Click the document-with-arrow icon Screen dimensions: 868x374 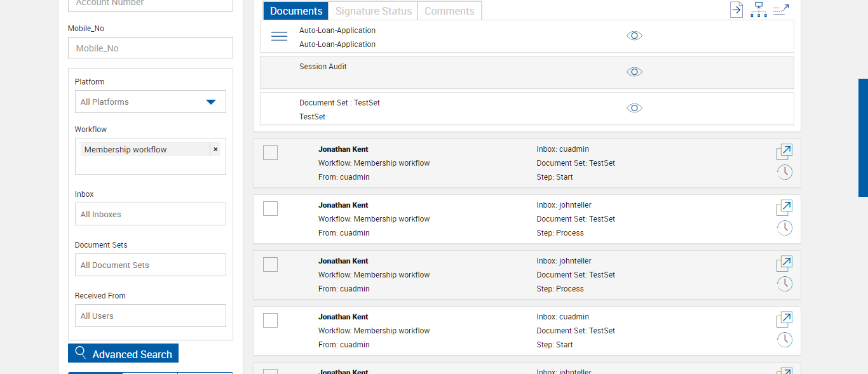point(736,10)
